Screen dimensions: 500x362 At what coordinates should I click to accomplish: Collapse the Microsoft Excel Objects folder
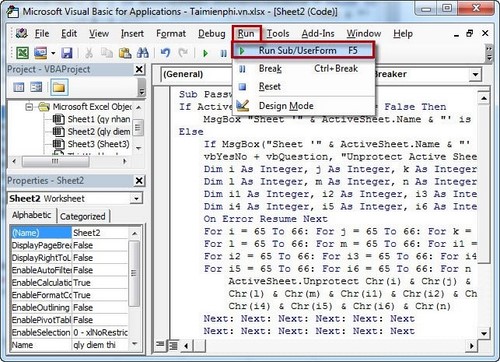(x=29, y=107)
